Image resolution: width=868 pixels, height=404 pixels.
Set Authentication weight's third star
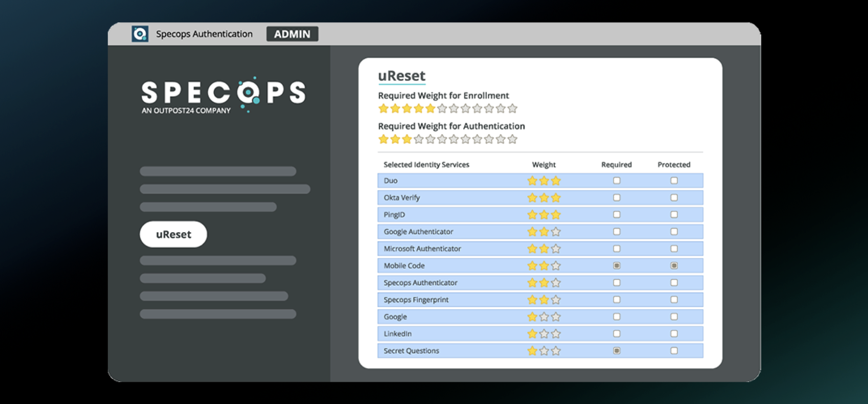point(407,139)
